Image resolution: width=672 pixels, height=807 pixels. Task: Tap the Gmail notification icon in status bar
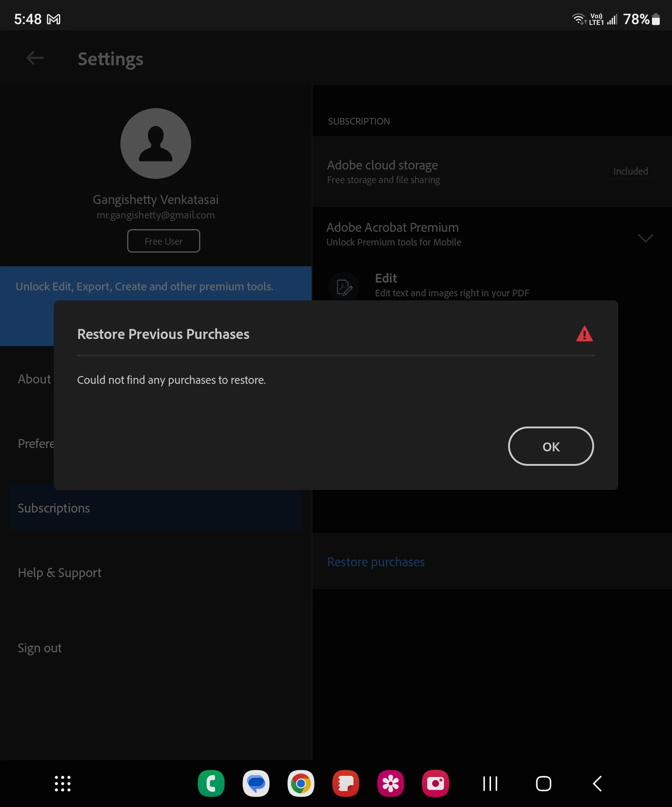click(54, 19)
